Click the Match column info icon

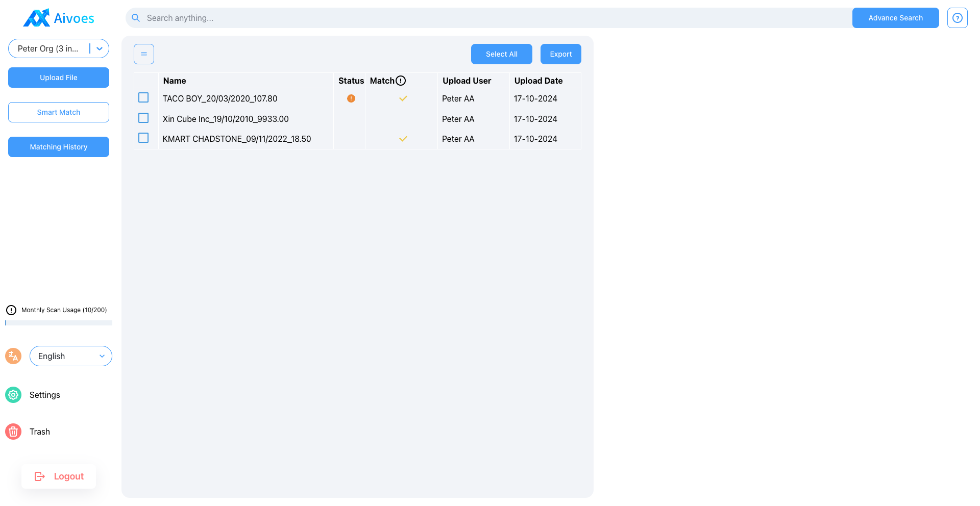coord(401,81)
